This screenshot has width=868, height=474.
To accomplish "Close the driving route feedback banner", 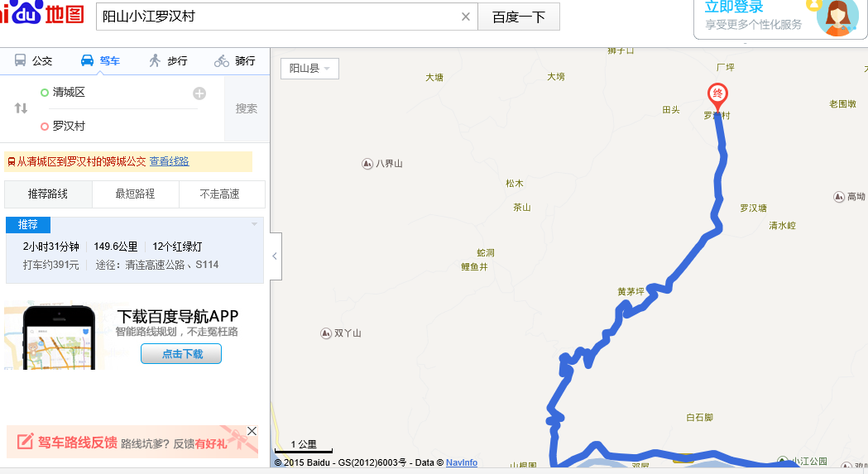I will [x=252, y=431].
